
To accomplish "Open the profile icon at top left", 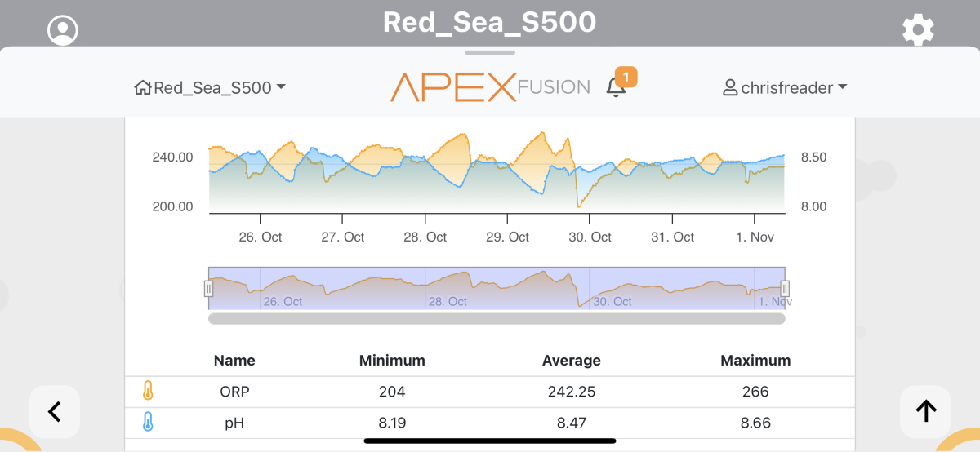I will click(x=63, y=31).
